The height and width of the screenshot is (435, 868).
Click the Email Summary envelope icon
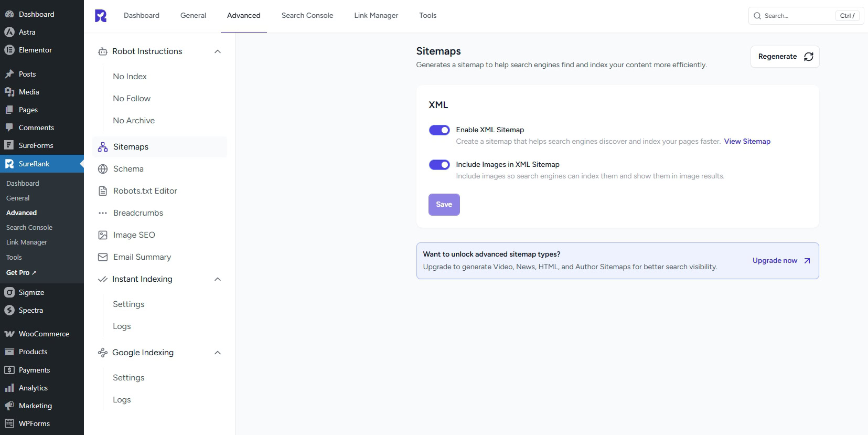pyautogui.click(x=103, y=257)
